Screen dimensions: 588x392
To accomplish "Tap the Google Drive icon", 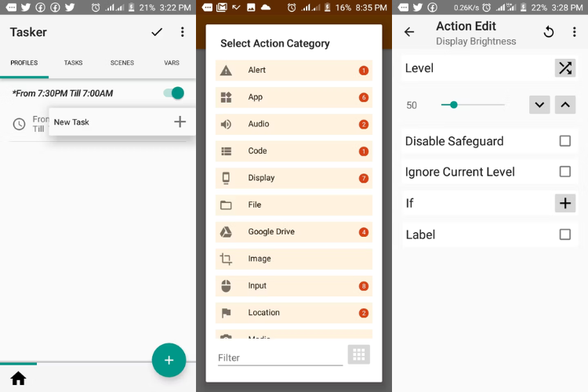I will [x=226, y=232].
